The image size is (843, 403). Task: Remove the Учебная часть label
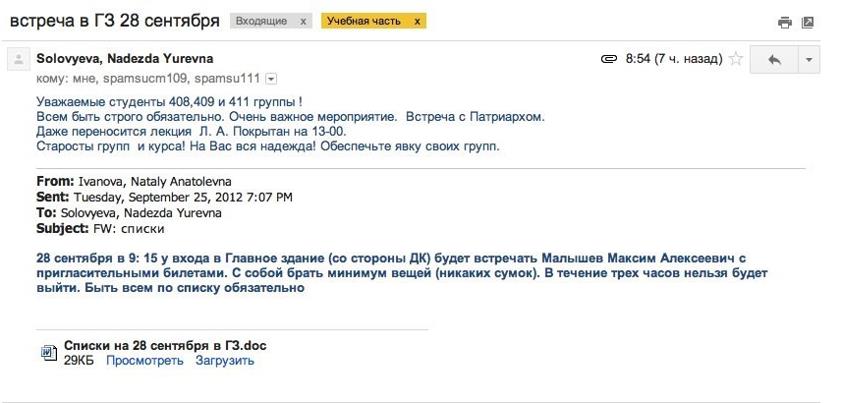pyautogui.click(x=417, y=21)
